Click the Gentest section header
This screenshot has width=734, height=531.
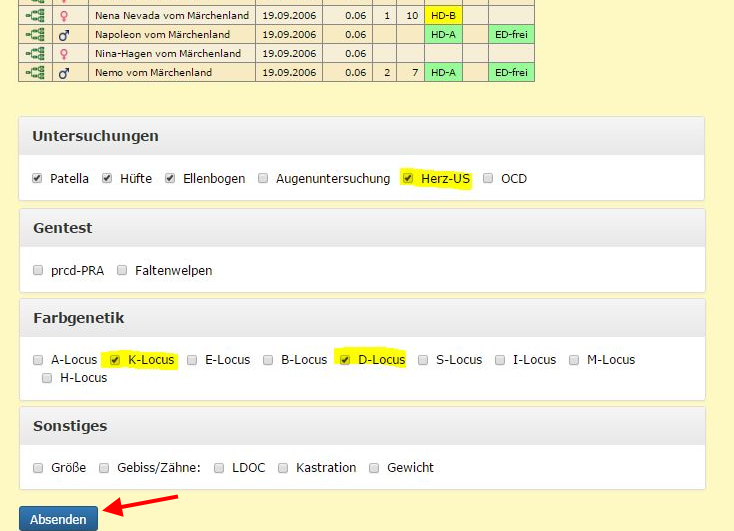pyautogui.click(x=362, y=228)
